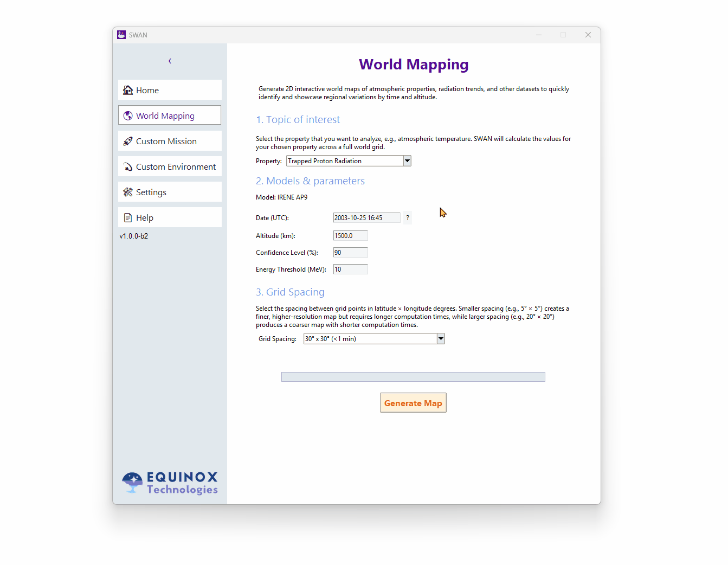Click the Home house icon

click(128, 90)
